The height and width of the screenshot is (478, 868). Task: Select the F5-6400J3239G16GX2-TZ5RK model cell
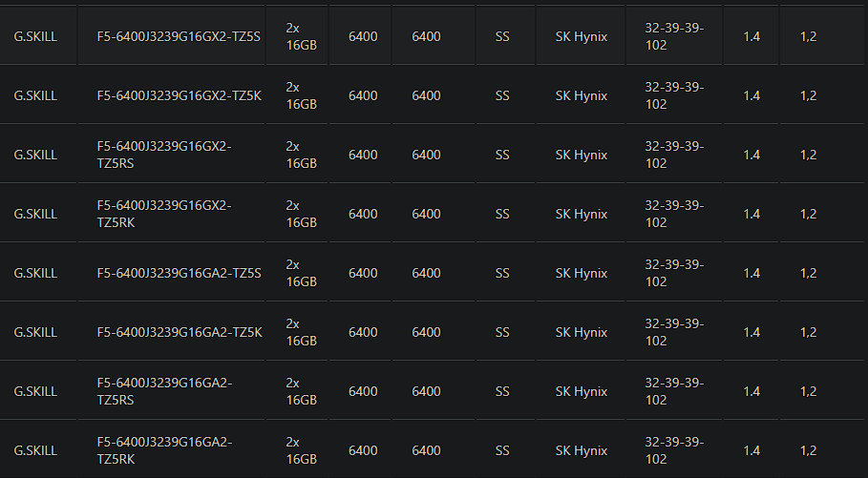pos(164,214)
